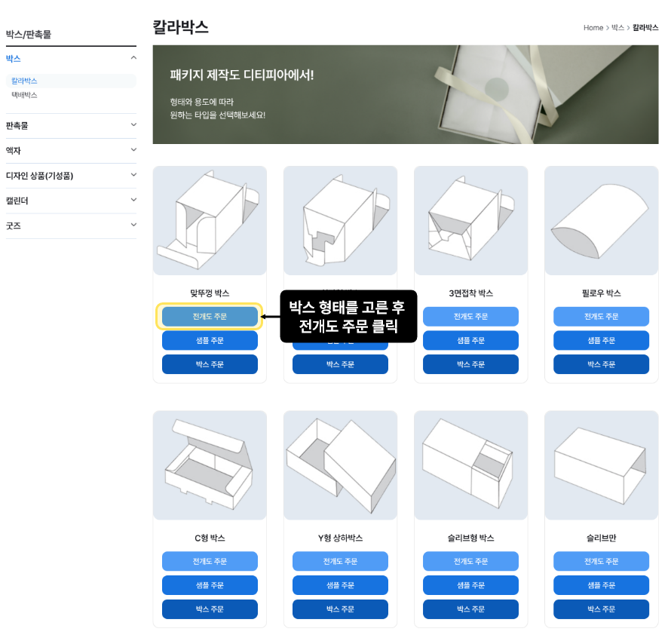This screenshot has width=671, height=644.
Task: Click 박스 주문 under C형 박스
Action: click(210, 609)
